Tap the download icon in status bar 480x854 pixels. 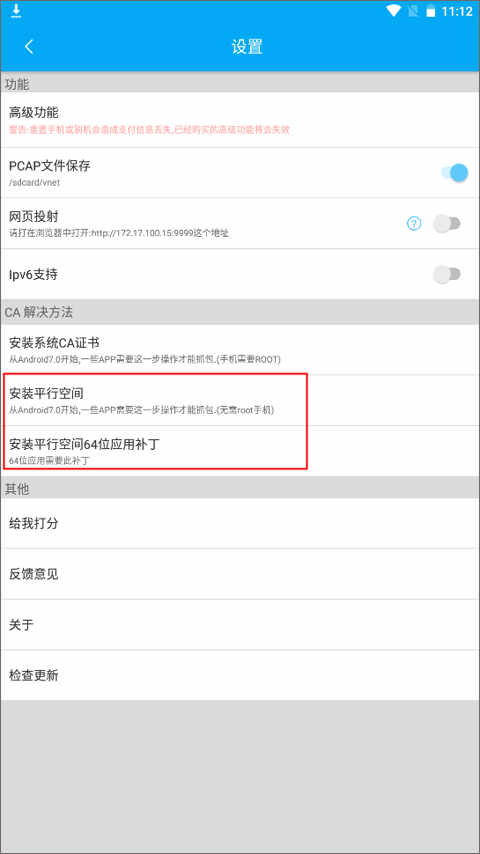point(16,11)
